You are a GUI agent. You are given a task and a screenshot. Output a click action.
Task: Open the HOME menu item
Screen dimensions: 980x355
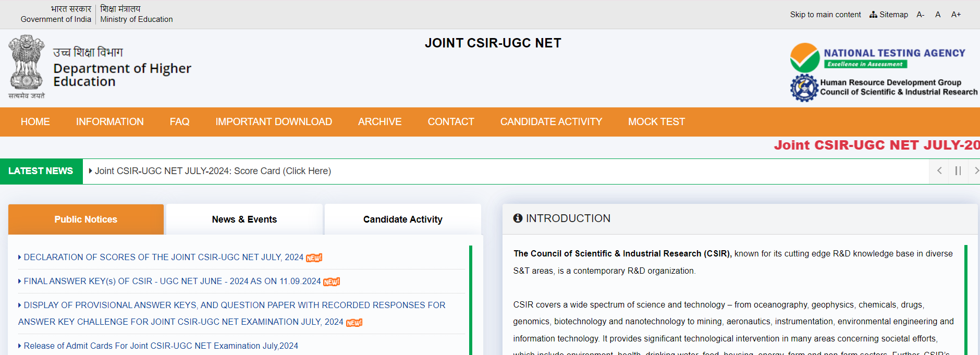click(35, 121)
